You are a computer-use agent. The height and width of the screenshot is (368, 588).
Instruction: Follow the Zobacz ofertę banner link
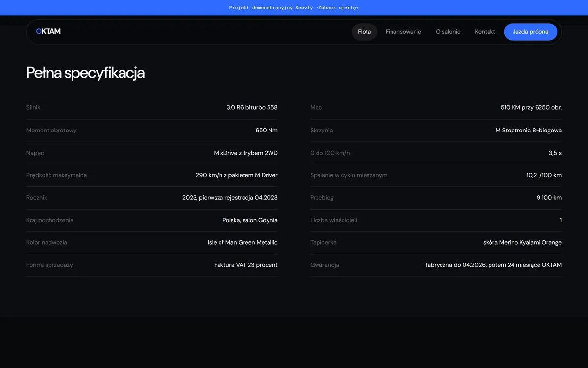(338, 8)
